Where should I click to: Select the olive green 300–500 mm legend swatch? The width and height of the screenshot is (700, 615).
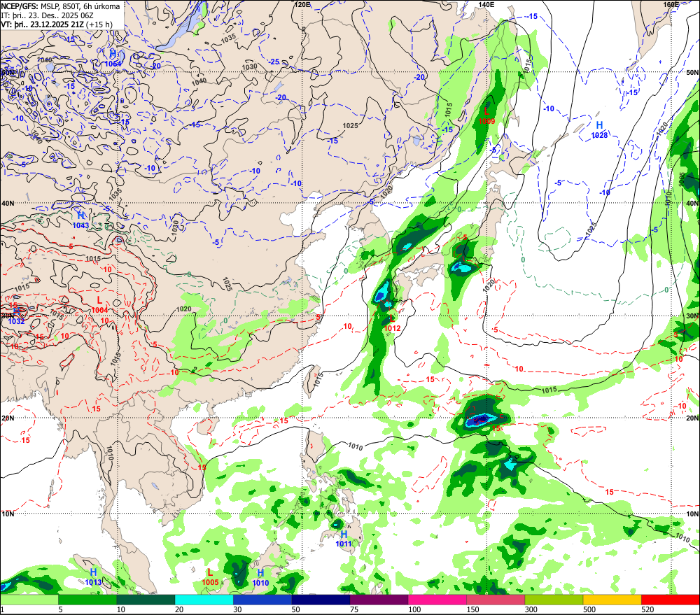[x=554, y=600]
